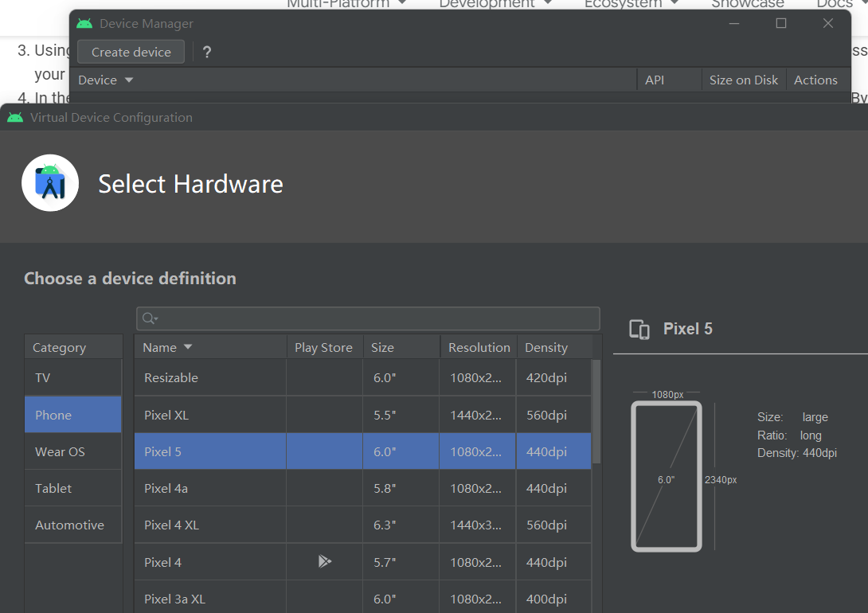This screenshot has width=868, height=613.
Task: Sort by the Name column arrow
Action: pyautogui.click(x=188, y=347)
